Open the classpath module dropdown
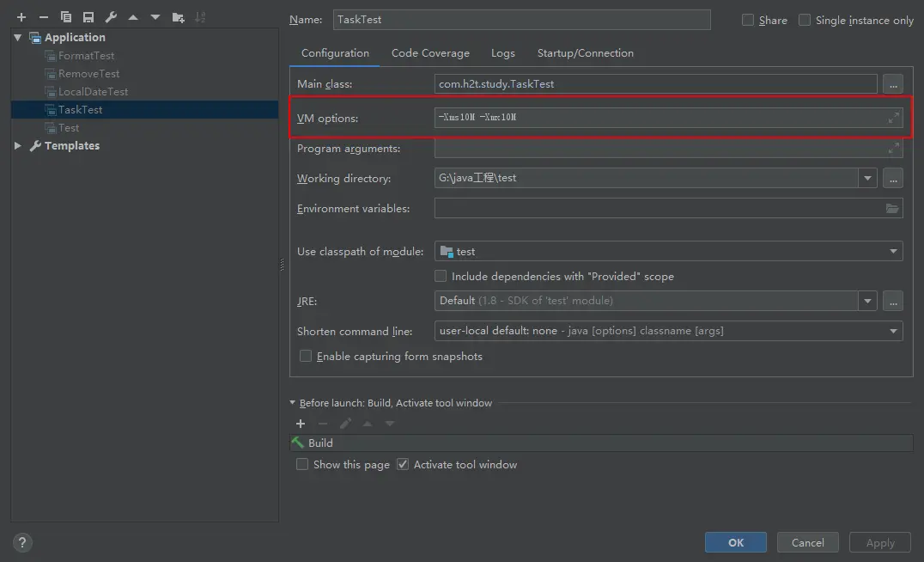The image size is (924, 562). [893, 252]
